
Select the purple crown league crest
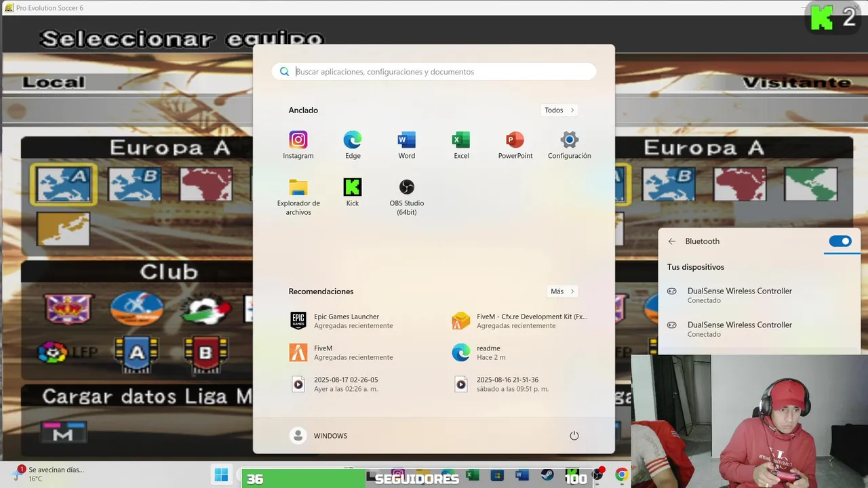tap(68, 308)
